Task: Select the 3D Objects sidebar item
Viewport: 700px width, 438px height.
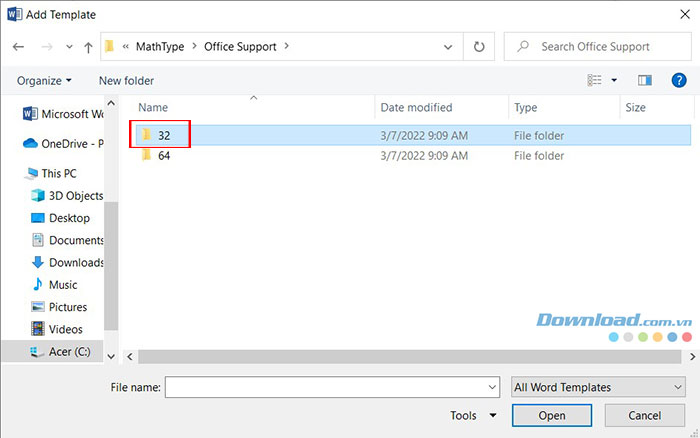Action: click(x=75, y=196)
